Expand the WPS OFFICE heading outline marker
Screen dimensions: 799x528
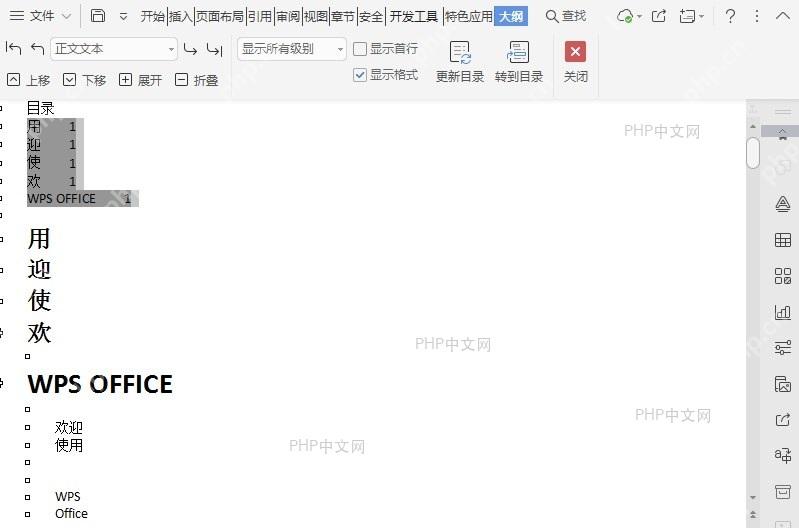pyautogui.click(x=2, y=383)
